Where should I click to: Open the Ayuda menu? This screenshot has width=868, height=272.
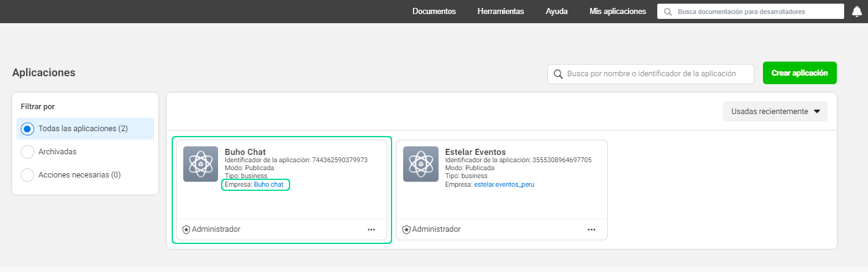556,12
